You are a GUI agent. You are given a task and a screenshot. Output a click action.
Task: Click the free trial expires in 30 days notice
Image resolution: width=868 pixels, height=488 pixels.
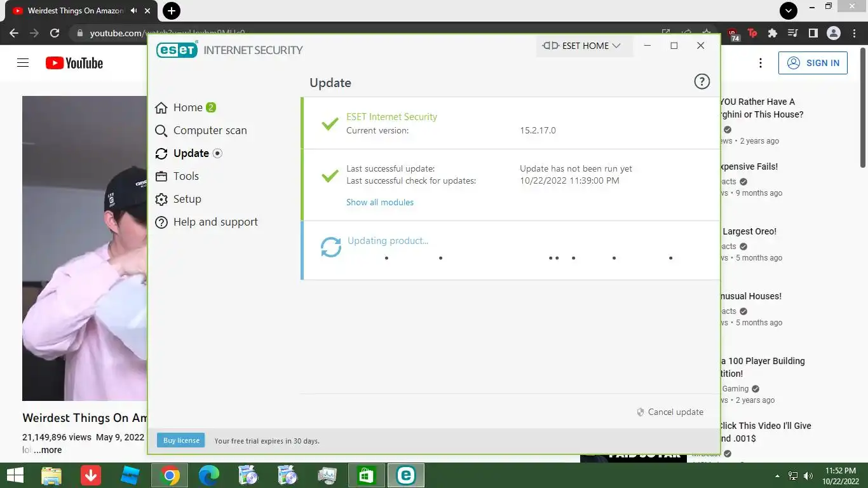point(267,441)
